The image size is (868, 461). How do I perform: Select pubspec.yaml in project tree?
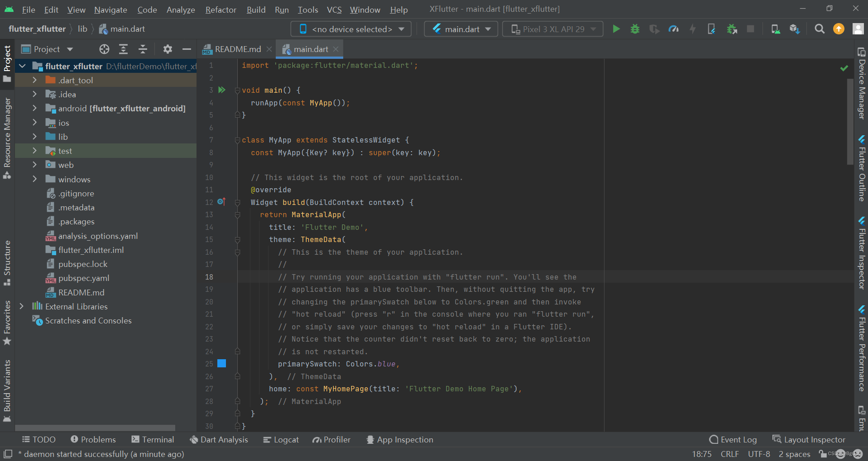pyautogui.click(x=84, y=278)
